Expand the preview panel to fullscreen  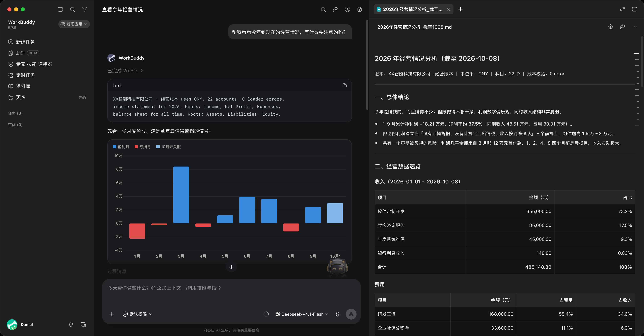click(x=623, y=10)
